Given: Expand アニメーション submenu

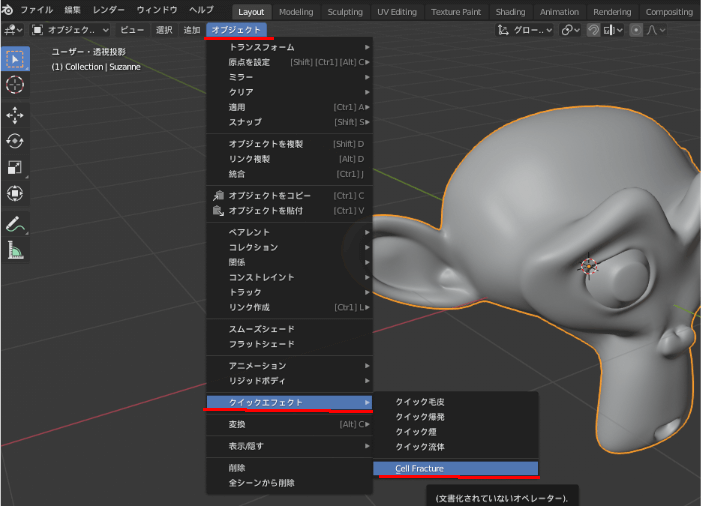Looking at the screenshot, I should (289, 366).
